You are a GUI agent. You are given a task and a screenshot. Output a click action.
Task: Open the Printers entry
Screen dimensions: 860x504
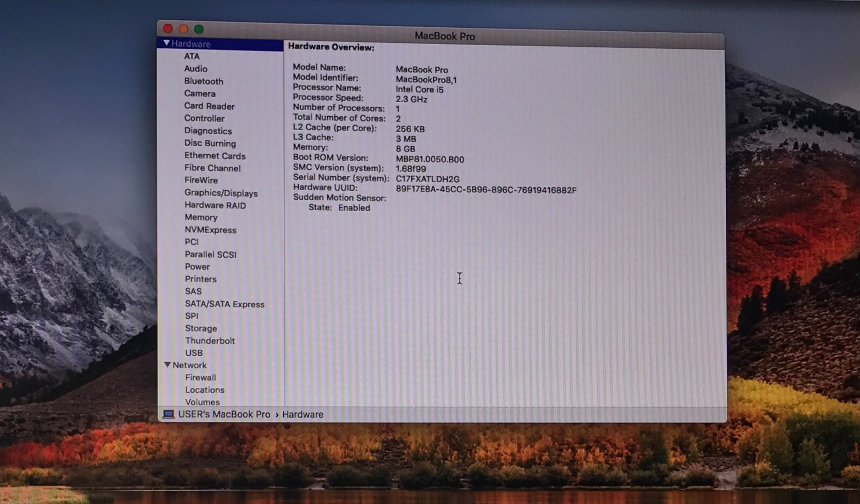coord(201,279)
